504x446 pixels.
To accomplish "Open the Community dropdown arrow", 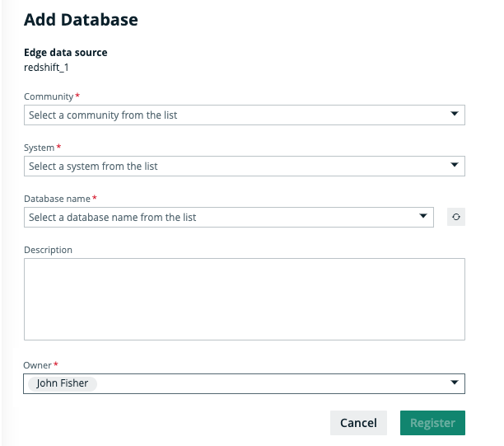I will point(454,115).
